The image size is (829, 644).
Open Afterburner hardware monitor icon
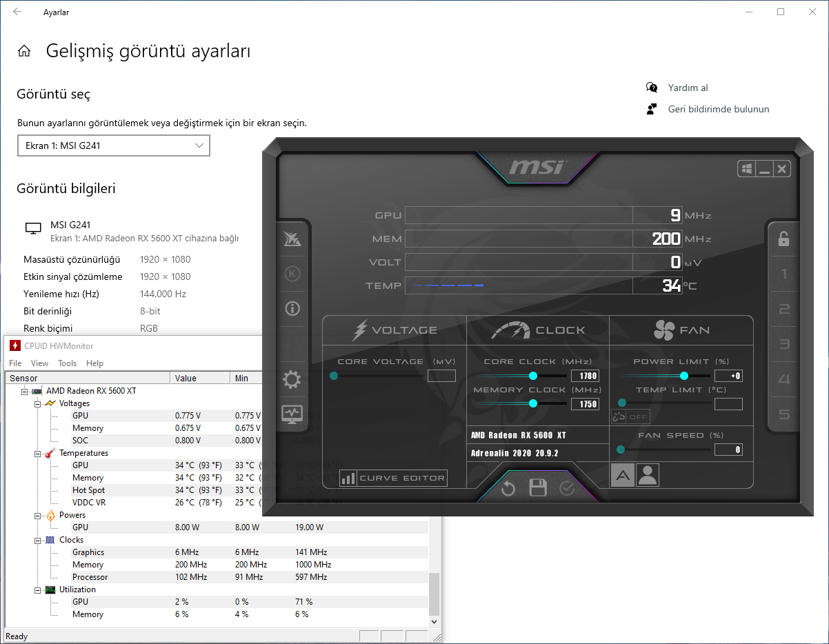[x=292, y=414]
